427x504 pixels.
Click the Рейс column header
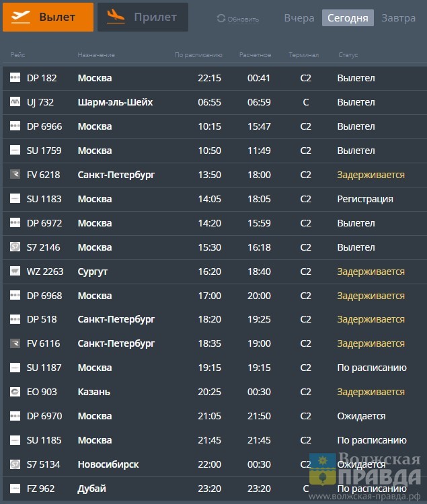pyautogui.click(x=17, y=54)
